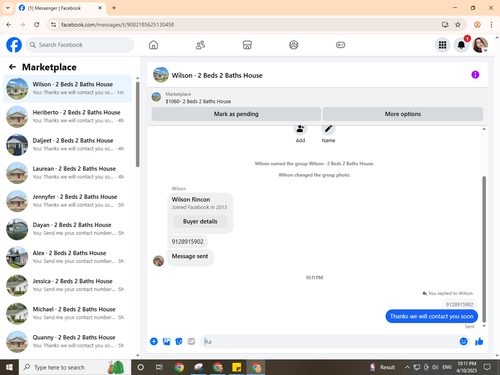Screen dimensions: 500x375
Task: Open more actions plus icon in composer
Action: [x=154, y=341]
